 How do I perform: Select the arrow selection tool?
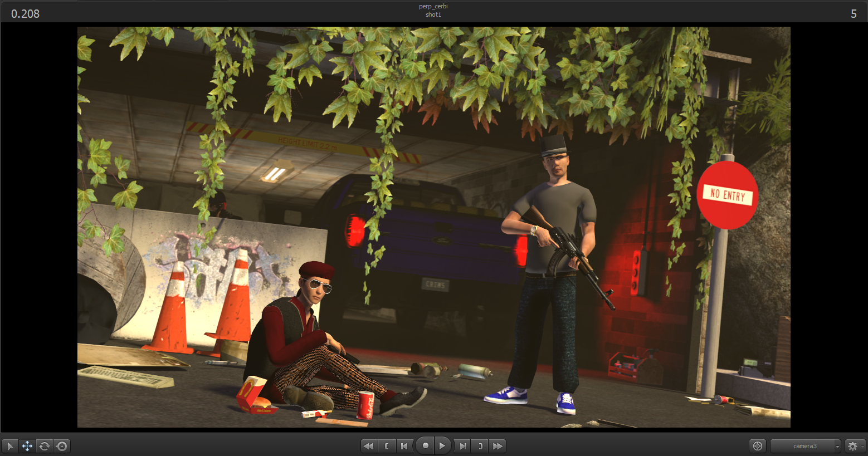pos(10,446)
